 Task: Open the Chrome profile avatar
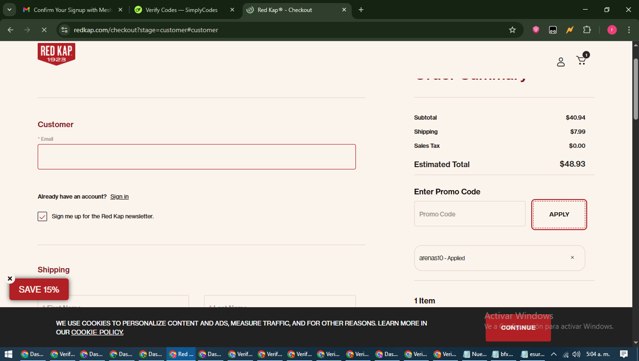pyautogui.click(x=612, y=30)
